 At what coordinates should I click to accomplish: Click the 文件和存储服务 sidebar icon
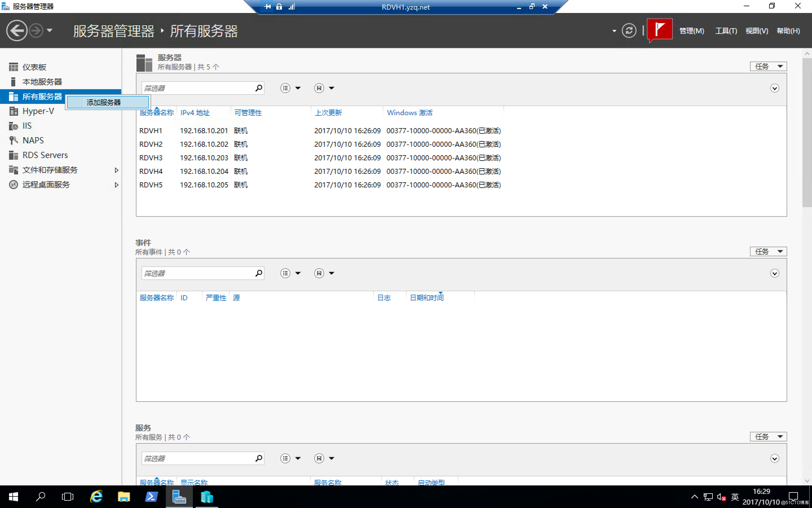[x=14, y=170]
